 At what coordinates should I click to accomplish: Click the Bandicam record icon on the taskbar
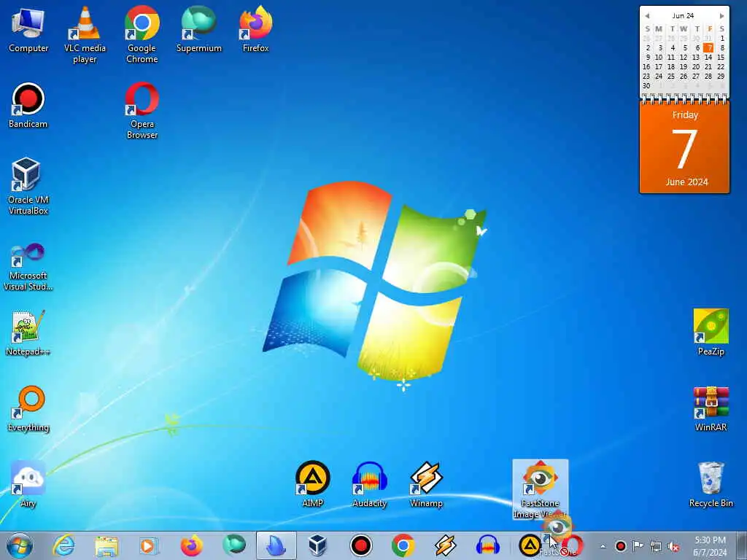click(x=360, y=545)
